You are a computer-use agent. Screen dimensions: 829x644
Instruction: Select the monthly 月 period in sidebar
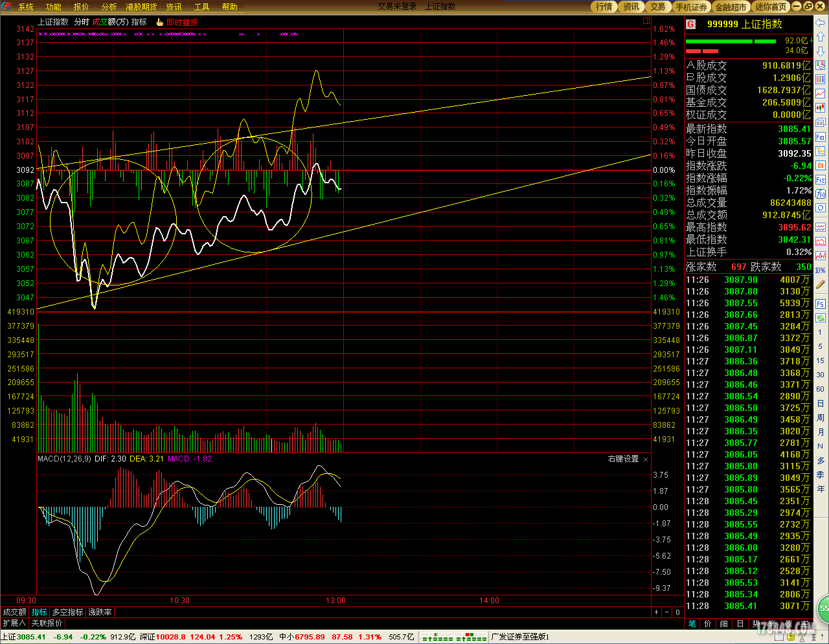[x=820, y=432]
